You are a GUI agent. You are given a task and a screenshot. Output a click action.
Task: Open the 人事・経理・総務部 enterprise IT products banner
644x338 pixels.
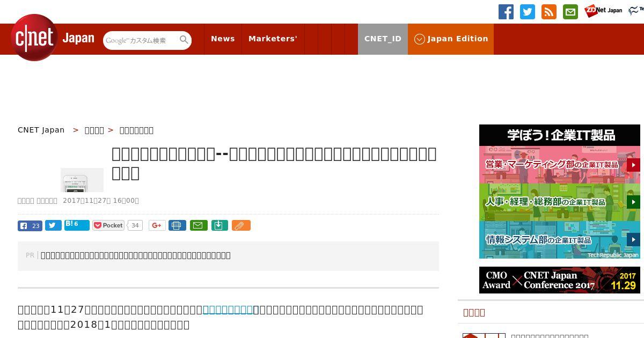pyautogui.click(x=560, y=202)
